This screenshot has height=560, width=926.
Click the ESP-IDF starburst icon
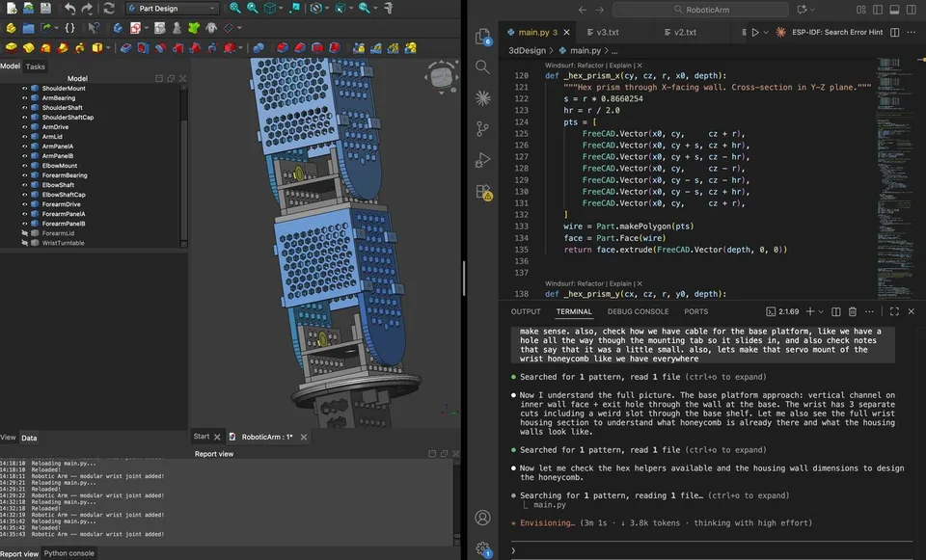click(780, 32)
